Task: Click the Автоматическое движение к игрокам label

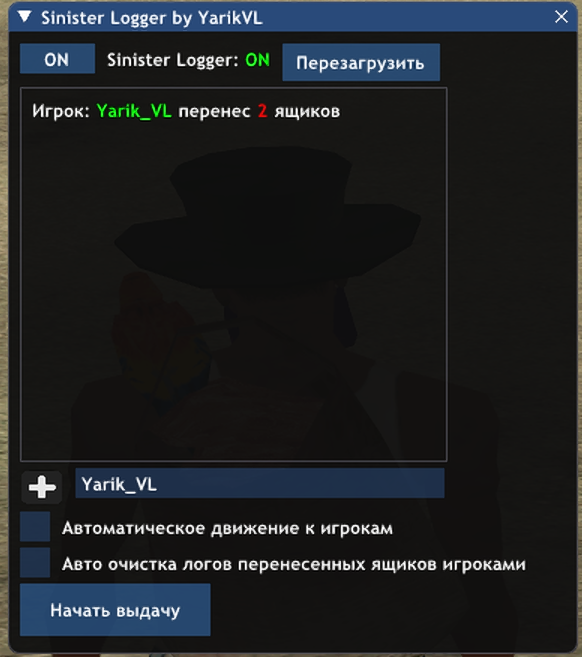Action: pyautogui.click(x=227, y=528)
